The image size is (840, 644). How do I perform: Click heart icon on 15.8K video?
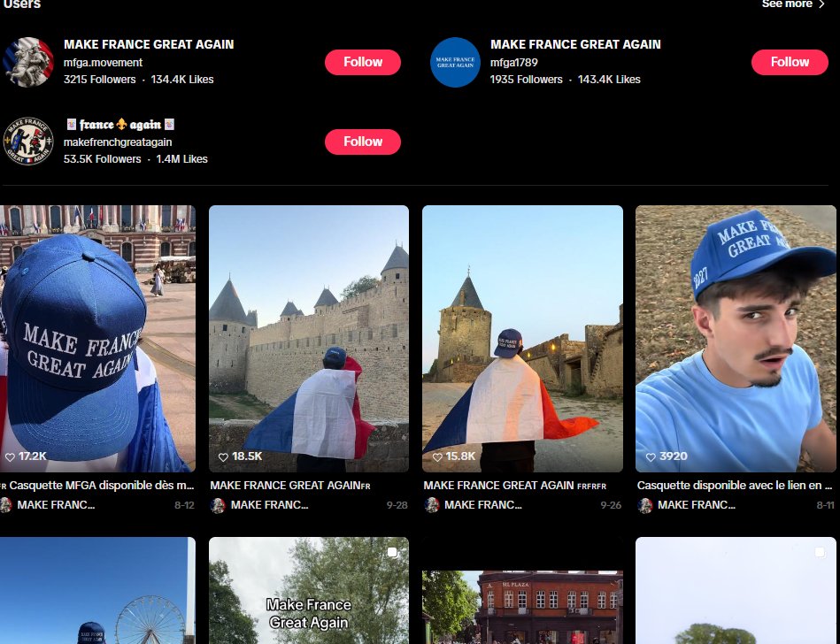point(437,456)
